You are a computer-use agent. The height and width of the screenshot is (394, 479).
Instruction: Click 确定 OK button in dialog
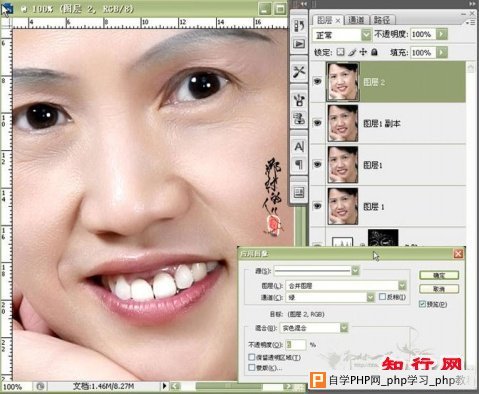(x=439, y=275)
